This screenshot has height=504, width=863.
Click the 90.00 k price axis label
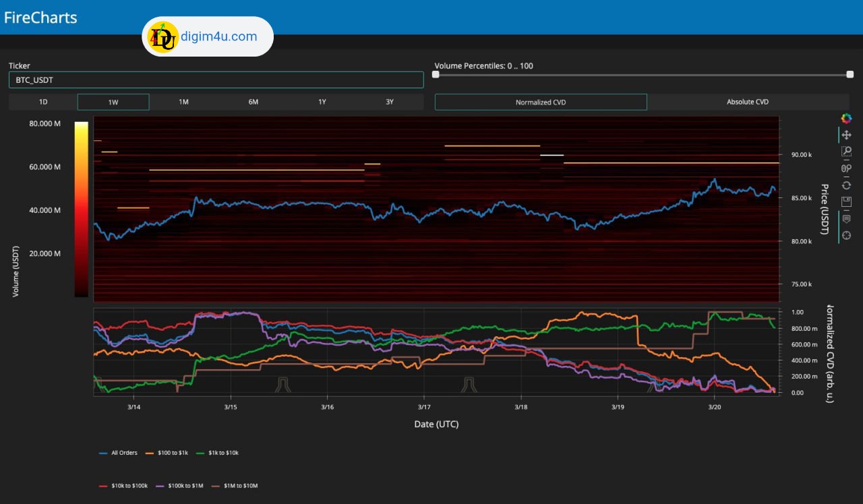coord(803,155)
